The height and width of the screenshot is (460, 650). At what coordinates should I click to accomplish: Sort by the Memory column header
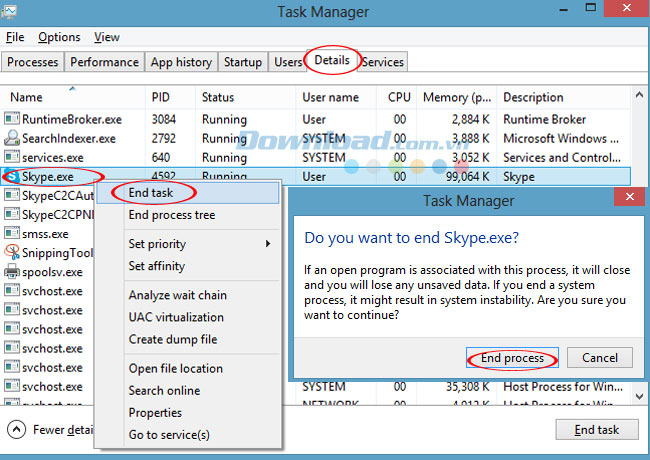[x=456, y=97]
